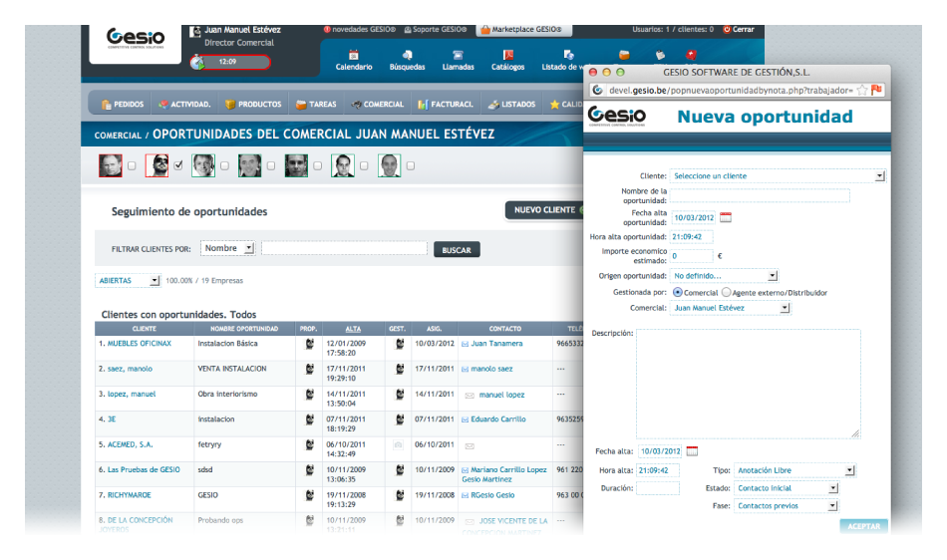Screen dimensions: 947x560
Task: Click envelope icon beside Eduardo Carrillo
Action: tap(466, 420)
